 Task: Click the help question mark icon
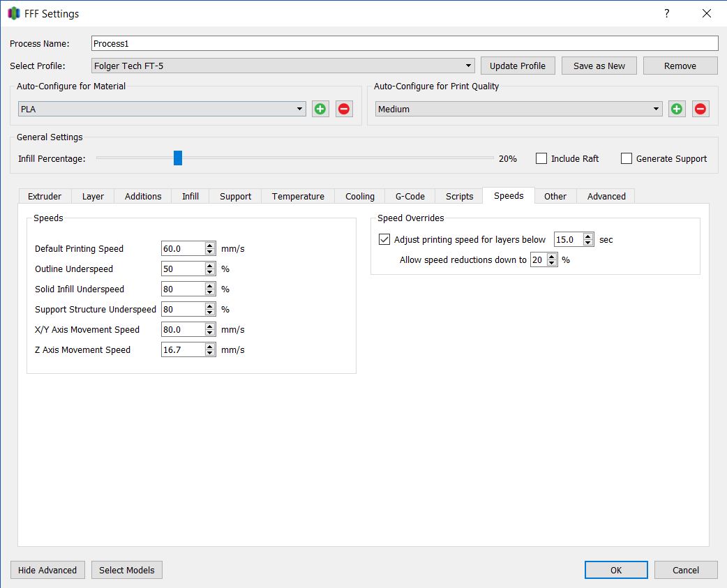tap(667, 13)
